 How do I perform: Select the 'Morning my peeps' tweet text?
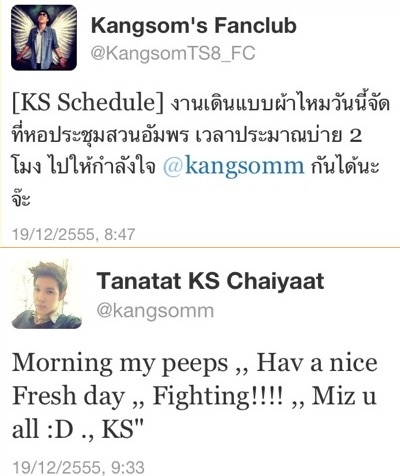[x=195, y=396]
